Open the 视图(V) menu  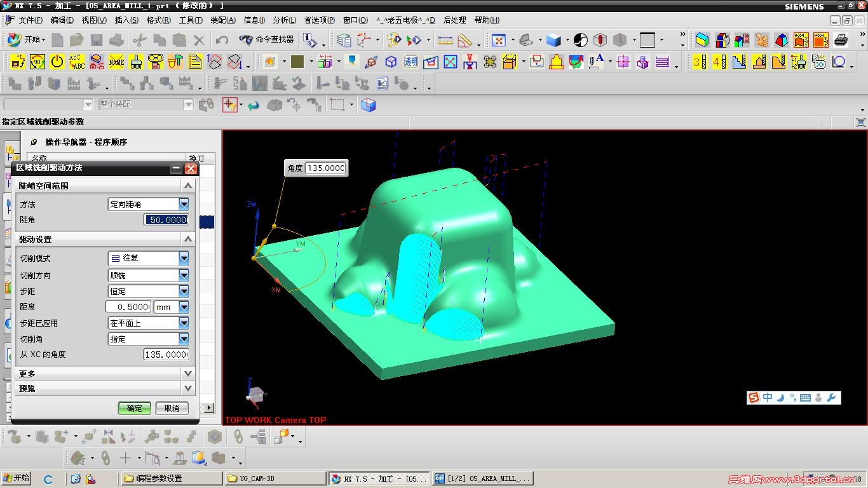tap(94, 20)
